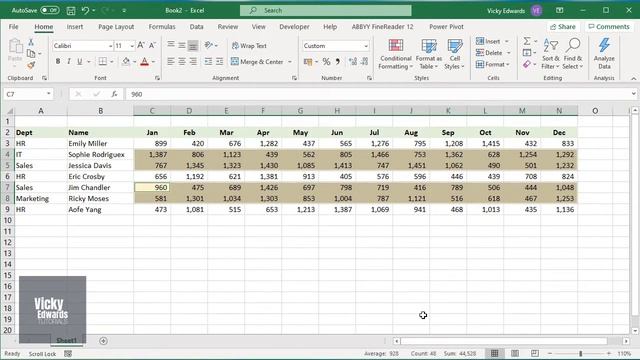Open Merge & Center dropdown arrow
Viewport: 640px width, 360px height.
(x=290, y=62)
